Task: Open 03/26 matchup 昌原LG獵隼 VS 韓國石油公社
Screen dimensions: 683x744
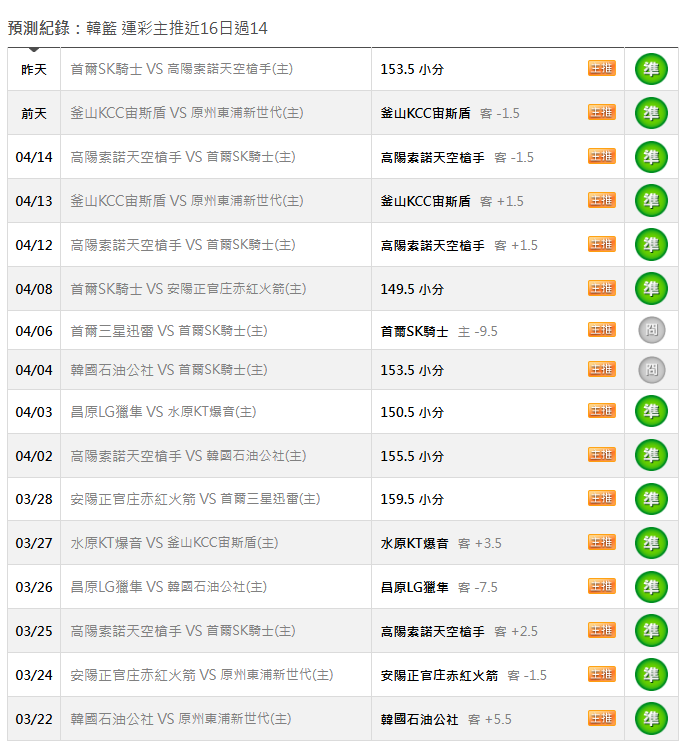Action: (168, 587)
